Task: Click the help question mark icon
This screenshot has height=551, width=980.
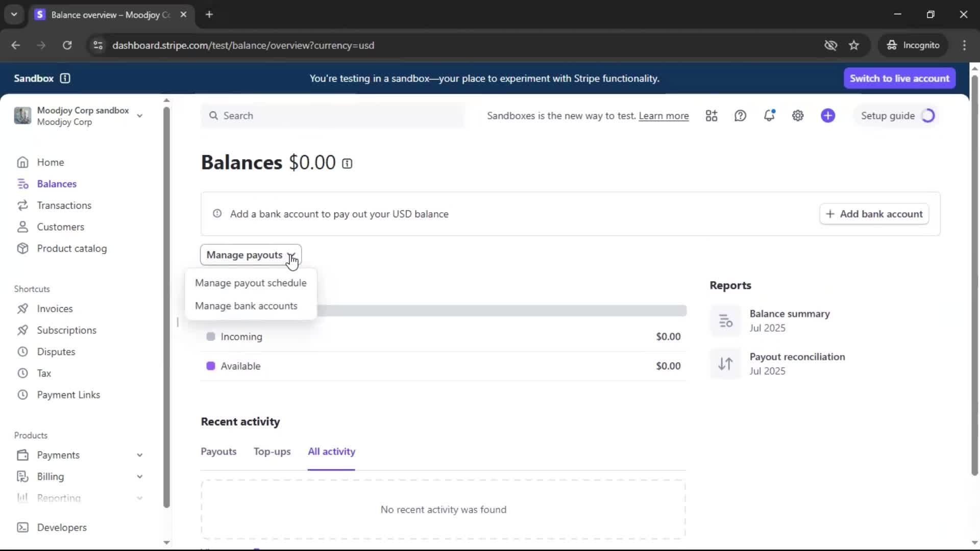Action: coord(740,116)
